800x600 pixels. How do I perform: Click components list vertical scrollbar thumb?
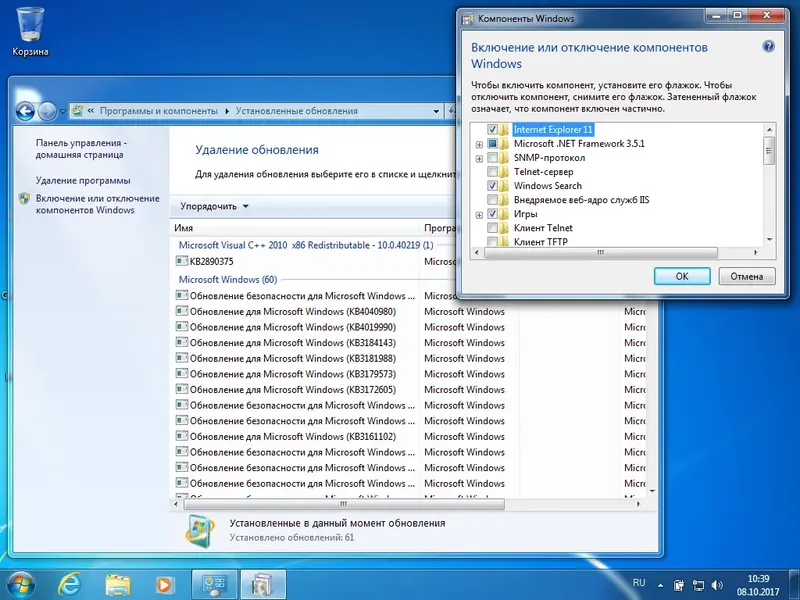pos(769,151)
